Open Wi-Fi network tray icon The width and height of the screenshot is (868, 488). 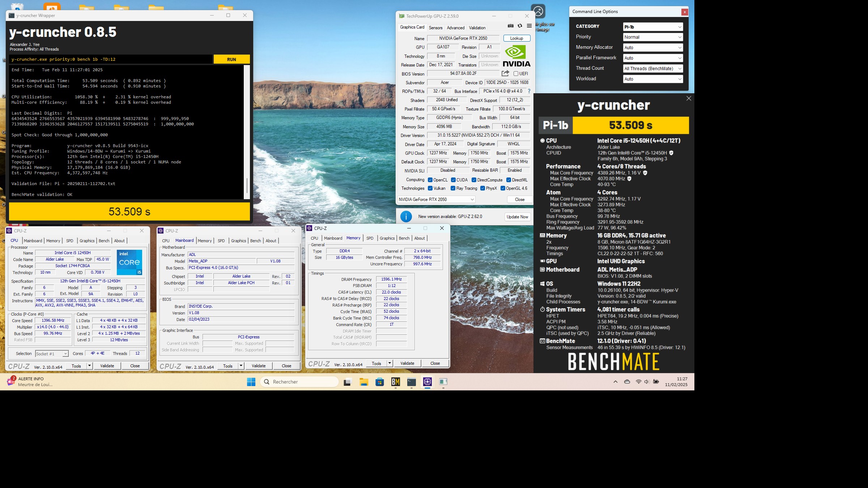click(638, 382)
